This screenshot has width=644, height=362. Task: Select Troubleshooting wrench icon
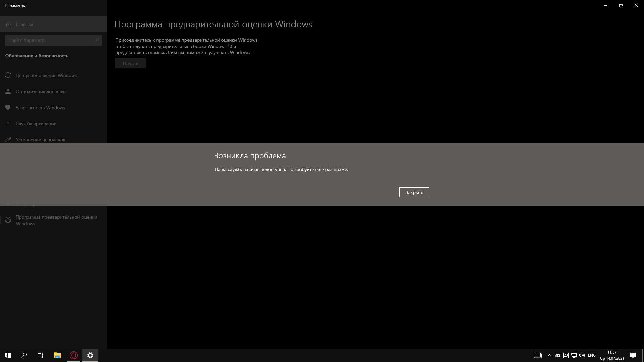point(8,139)
